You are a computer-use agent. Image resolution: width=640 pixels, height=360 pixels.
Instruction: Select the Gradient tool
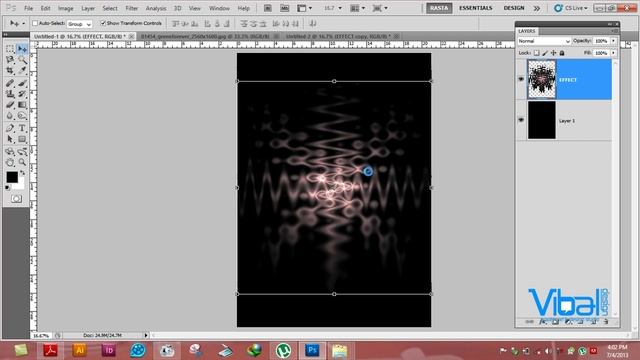pyautogui.click(x=22, y=105)
